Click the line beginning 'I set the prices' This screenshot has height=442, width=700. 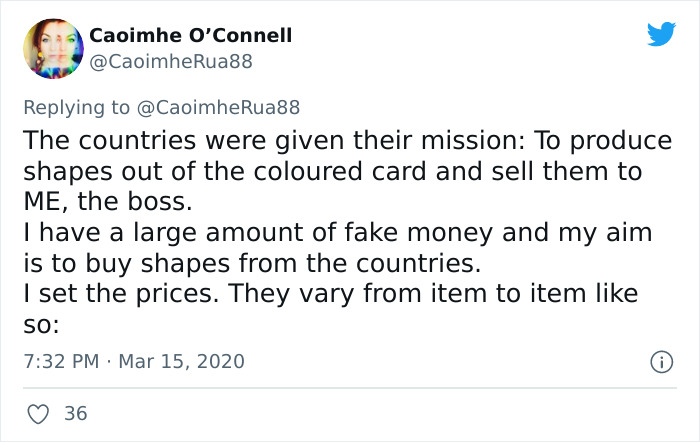(x=330, y=296)
